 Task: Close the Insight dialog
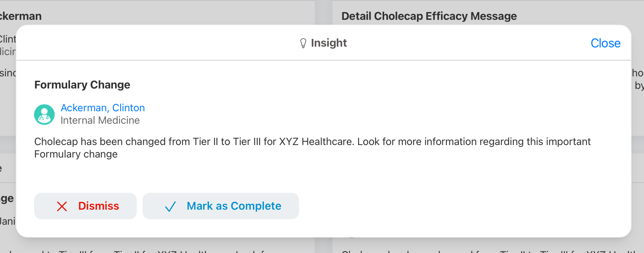click(605, 43)
